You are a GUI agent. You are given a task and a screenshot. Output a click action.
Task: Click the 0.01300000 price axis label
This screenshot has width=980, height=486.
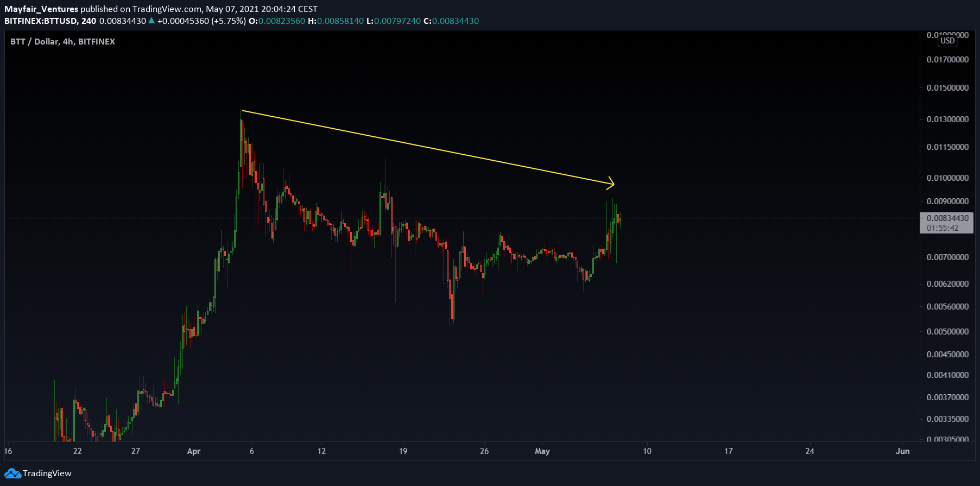pos(947,119)
